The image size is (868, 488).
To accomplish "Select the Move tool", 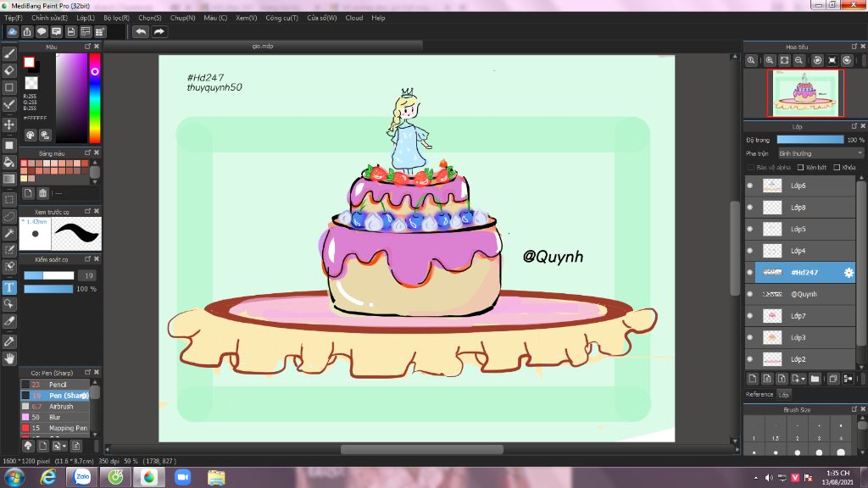I will pos(8,125).
